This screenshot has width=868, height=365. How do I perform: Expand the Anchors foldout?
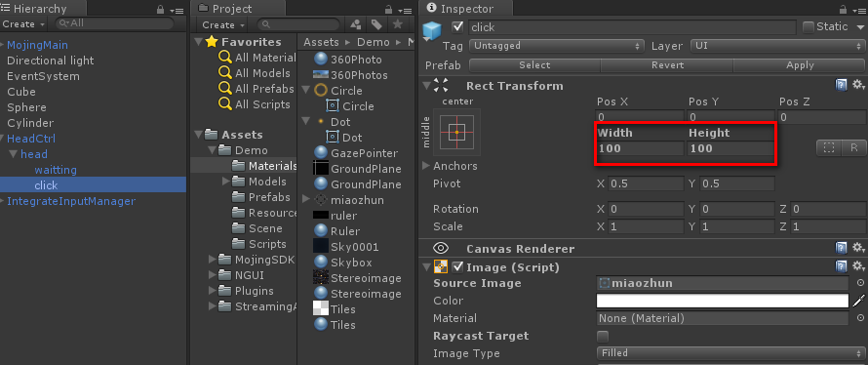click(425, 166)
